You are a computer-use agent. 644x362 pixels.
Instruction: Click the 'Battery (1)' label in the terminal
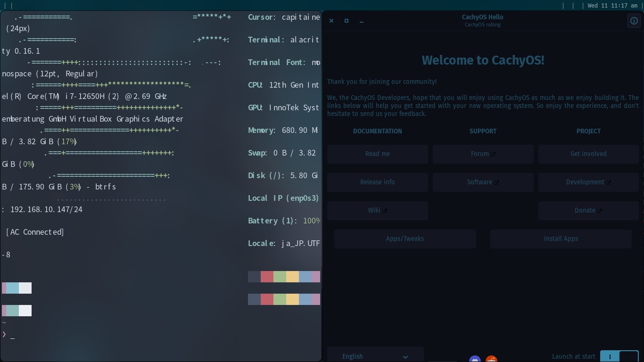click(271, 221)
